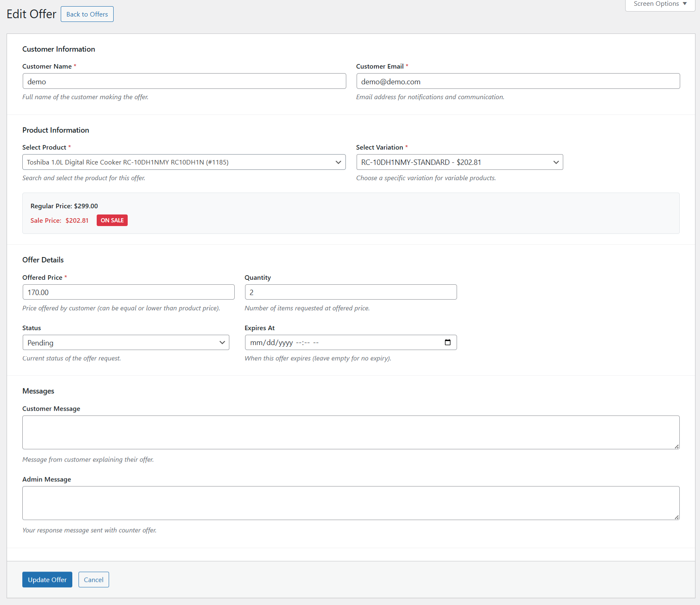
Task: Open the Status dropdown showing Pending
Action: (x=126, y=343)
